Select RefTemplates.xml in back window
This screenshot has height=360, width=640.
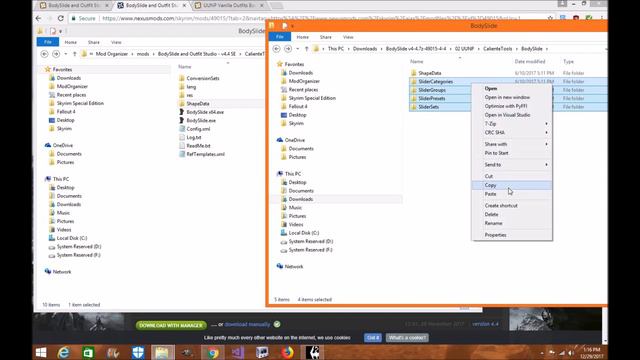[205, 154]
